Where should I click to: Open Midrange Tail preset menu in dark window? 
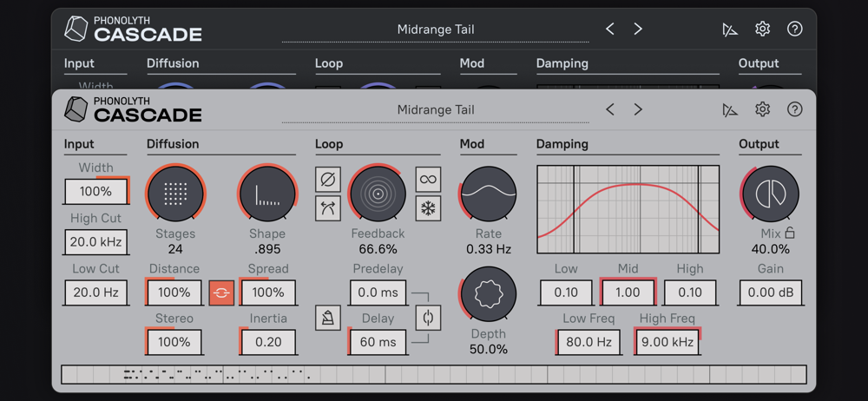click(436, 30)
